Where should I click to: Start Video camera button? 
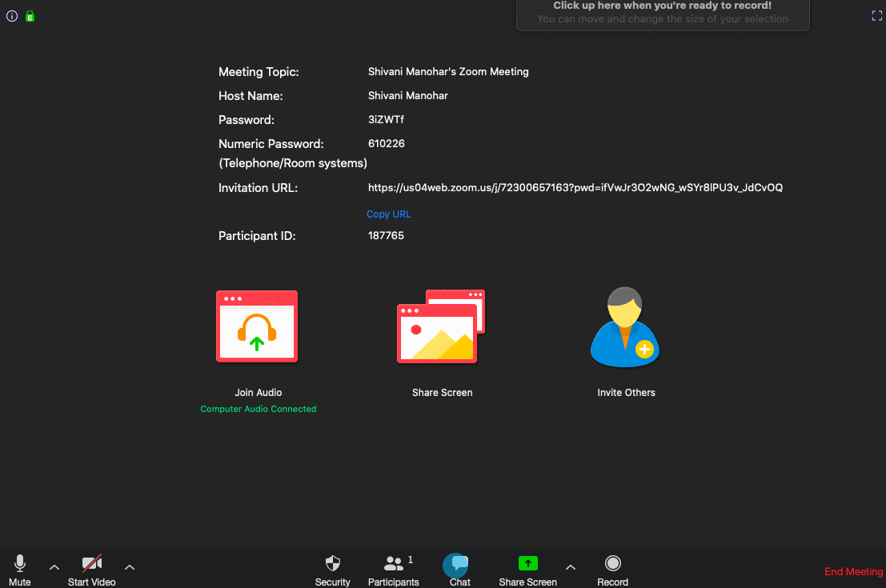click(x=91, y=570)
